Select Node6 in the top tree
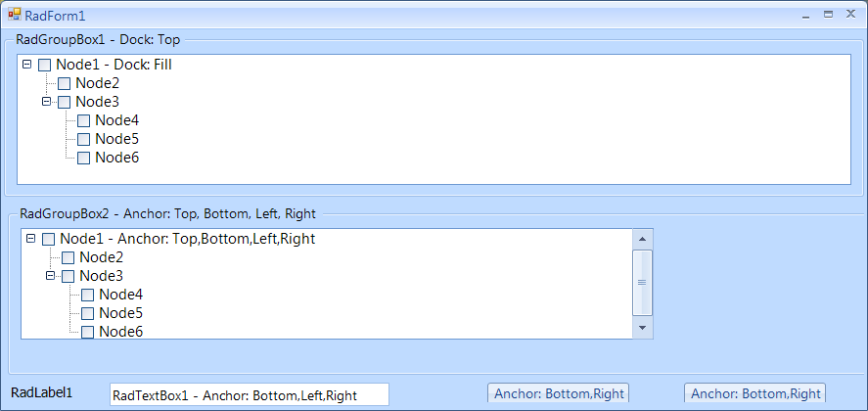The width and height of the screenshot is (868, 411). [116, 158]
